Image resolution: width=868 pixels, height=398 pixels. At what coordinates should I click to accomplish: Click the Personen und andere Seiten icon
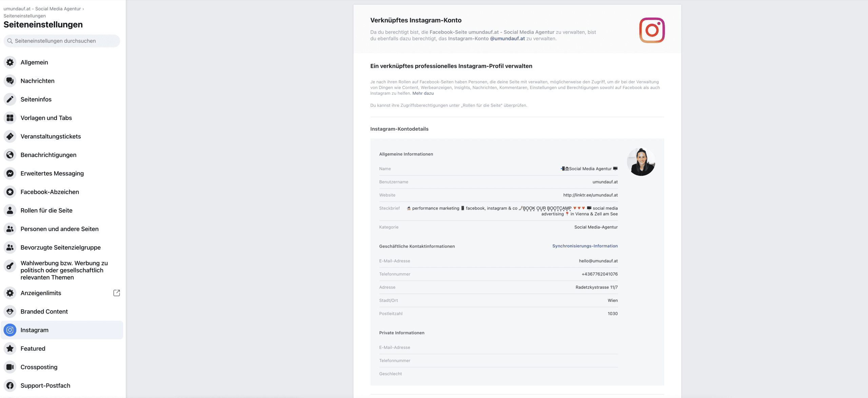(10, 229)
